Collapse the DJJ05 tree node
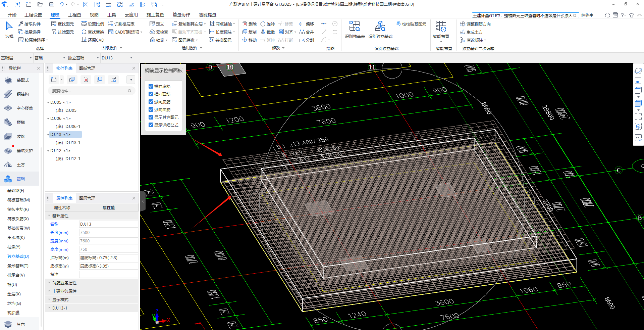 [x=48, y=102]
